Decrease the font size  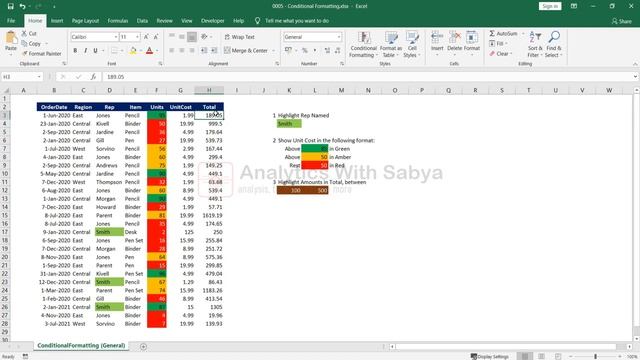tap(156, 37)
